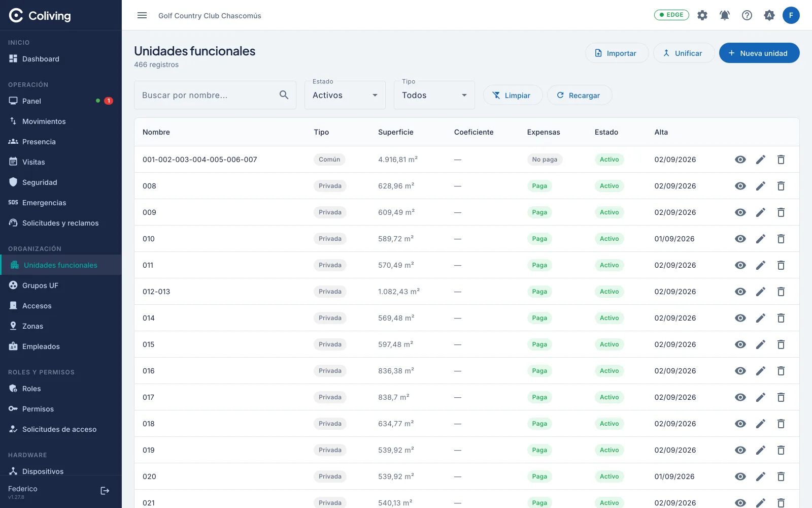View unit 010 via eye icon
Viewport: 812px width, 508px height.
(740, 239)
